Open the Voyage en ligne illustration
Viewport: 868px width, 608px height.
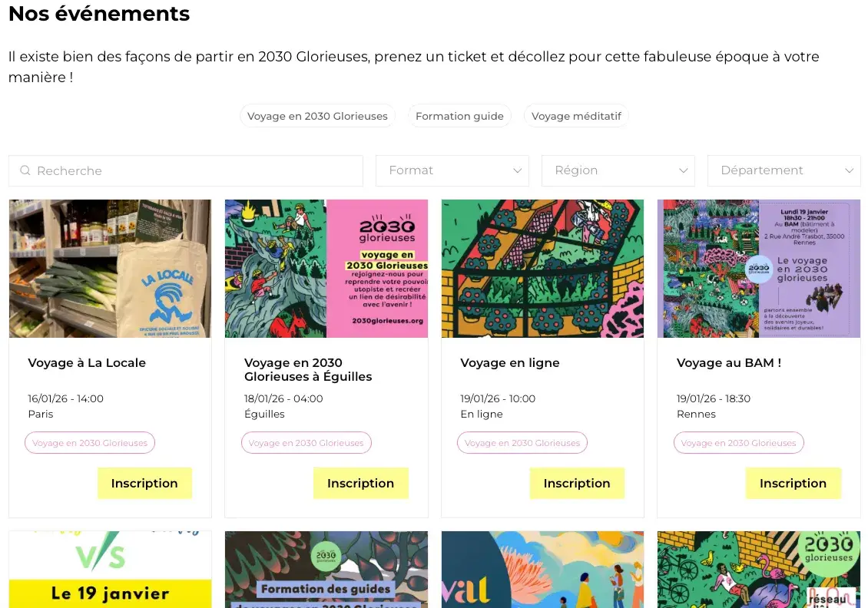(542, 269)
